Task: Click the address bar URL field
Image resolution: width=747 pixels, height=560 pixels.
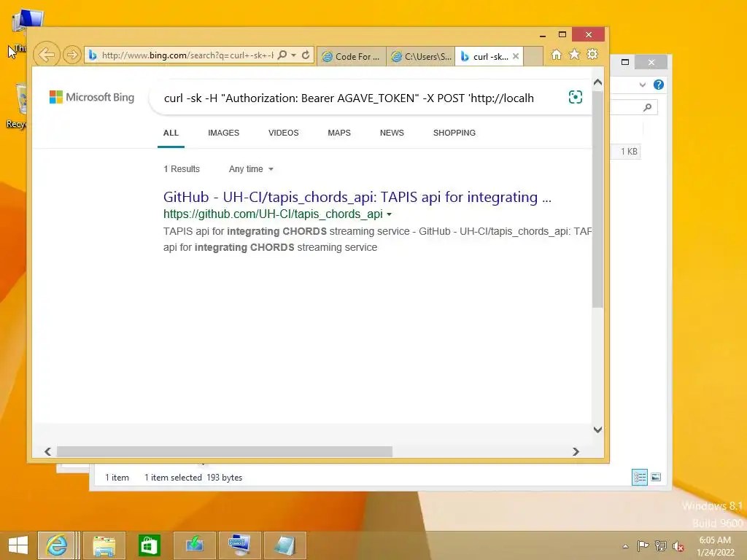Action: tap(187, 55)
